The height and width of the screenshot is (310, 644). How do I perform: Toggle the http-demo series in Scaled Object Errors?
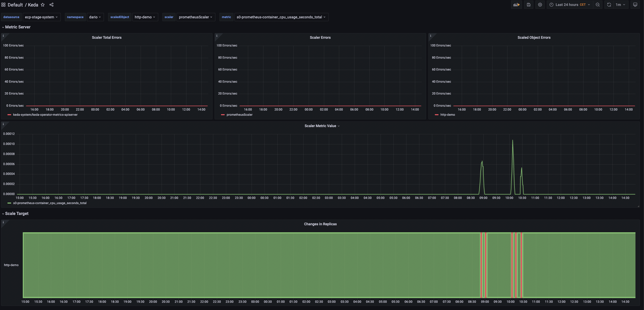point(448,114)
